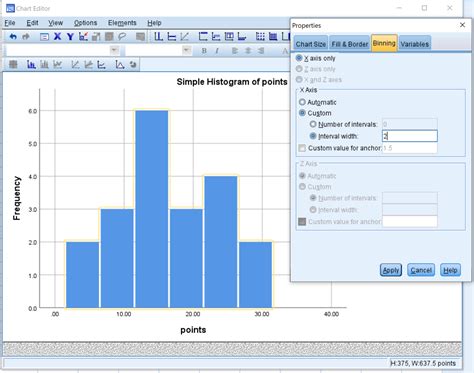Viewport: 474px width, 373px height.
Task: Switch to the Chart Size tab
Action: (311, 44)
